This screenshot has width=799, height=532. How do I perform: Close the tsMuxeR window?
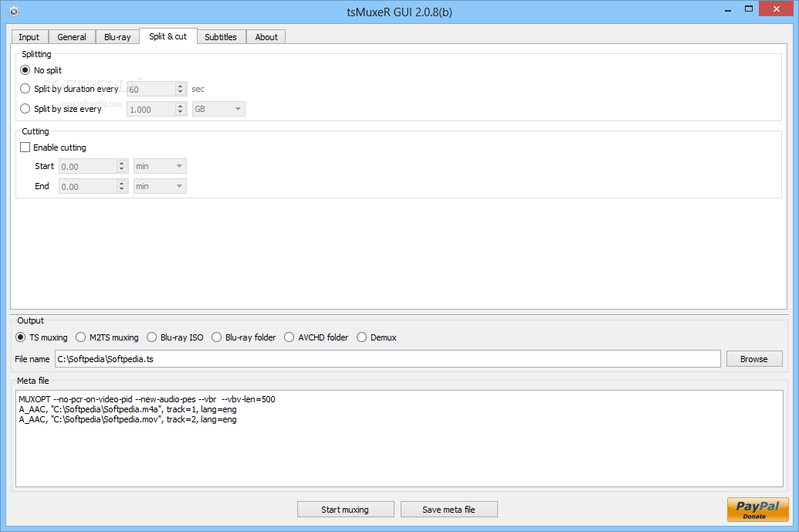click(x=777, y=9)
